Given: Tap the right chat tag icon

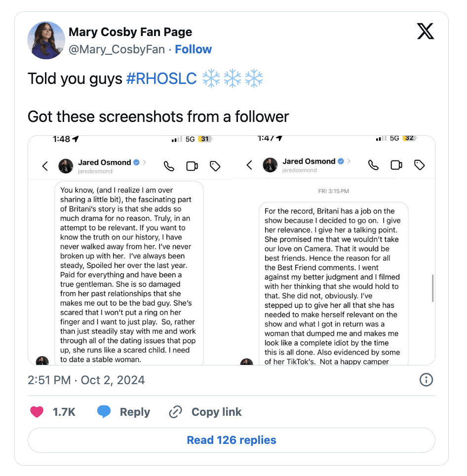Looking at the screenshot, I should pos(420,165).
